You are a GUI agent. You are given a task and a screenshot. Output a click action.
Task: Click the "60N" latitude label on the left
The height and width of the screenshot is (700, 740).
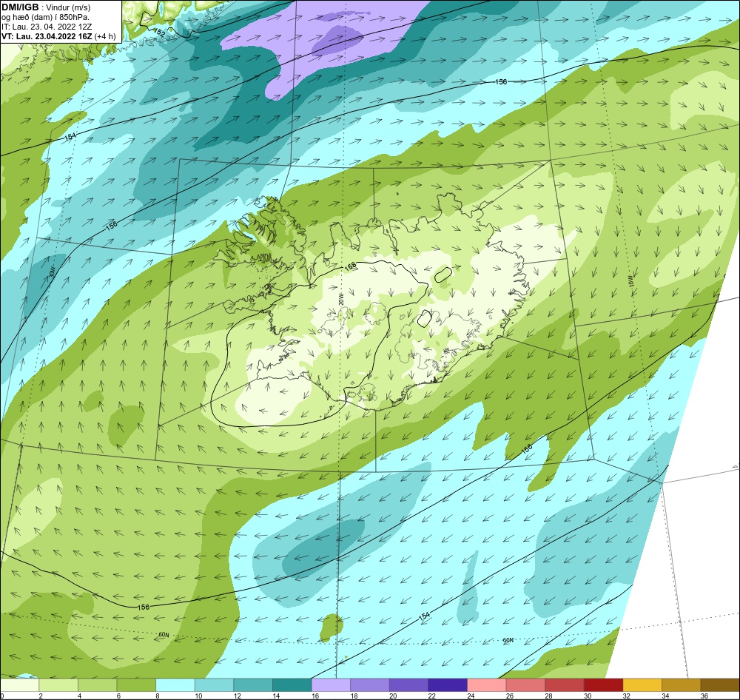164,635
